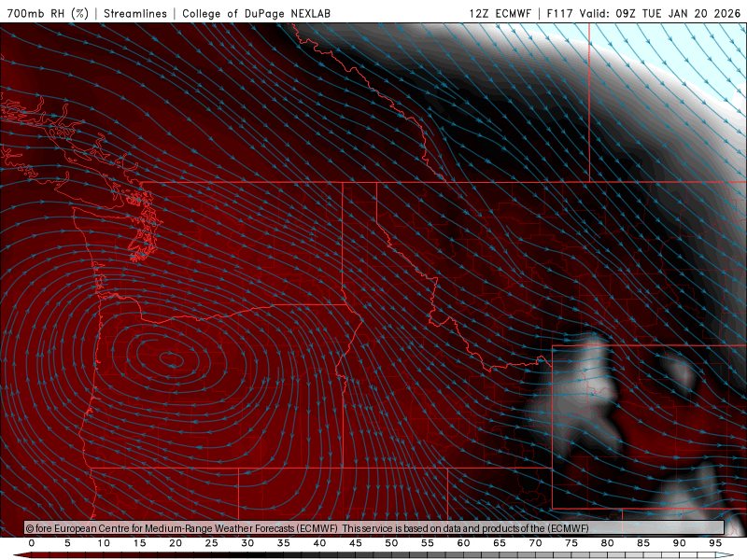Click the ECMWF copyright notice banner
The width and height of the screenshot is (747, 560).
pyautogui.click(x=374, y=528)
